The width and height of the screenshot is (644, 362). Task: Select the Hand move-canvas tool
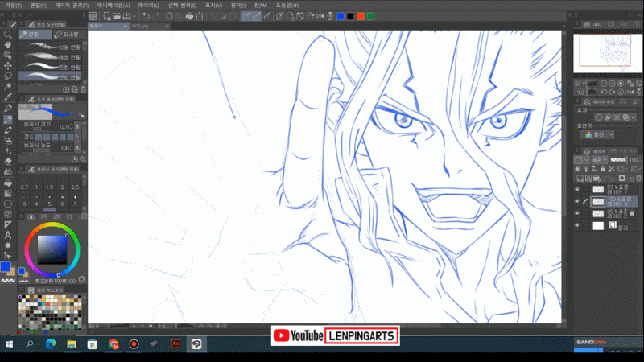(x=8, y=45)
